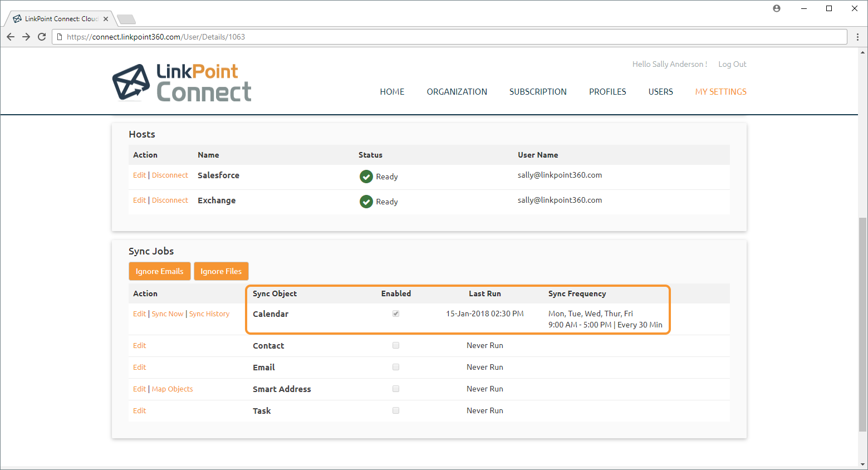
Task: Click the Salesforce Ready status checkmark
Action: tap(366, 177)
